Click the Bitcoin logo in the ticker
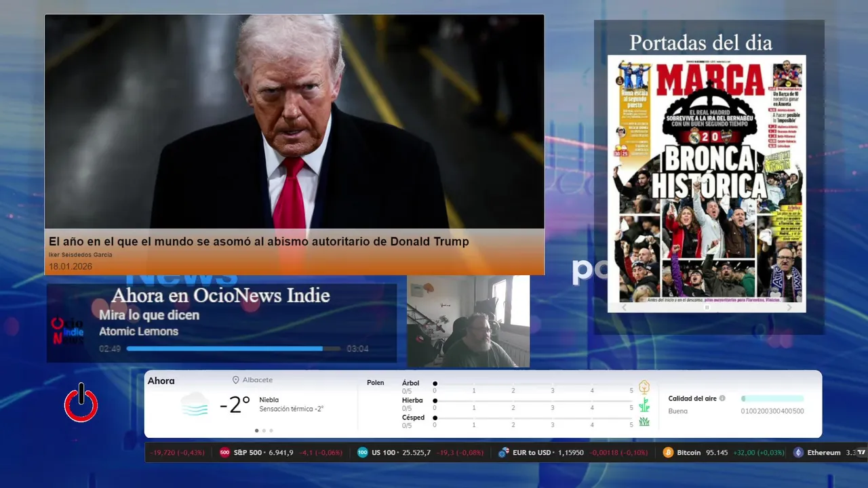The height and width of the screenshot is (488, 868). [x=668, y=453]
